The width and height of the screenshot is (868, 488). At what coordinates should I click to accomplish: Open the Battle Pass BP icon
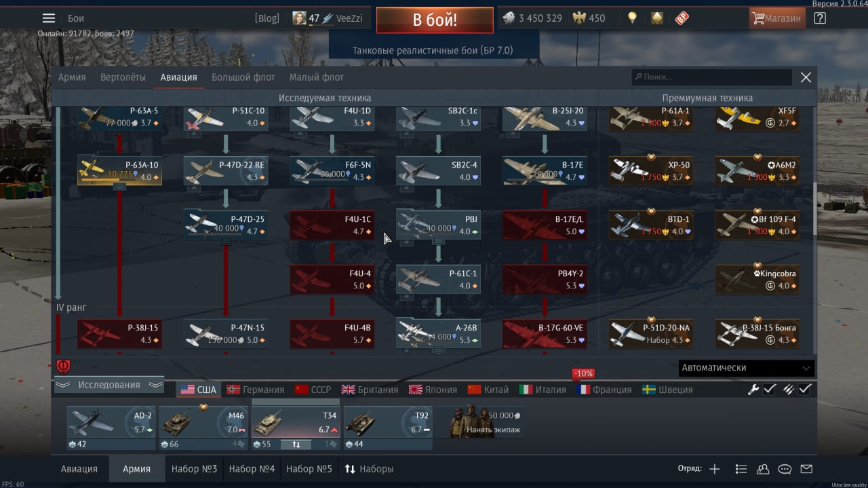click(x=682, y=18)
